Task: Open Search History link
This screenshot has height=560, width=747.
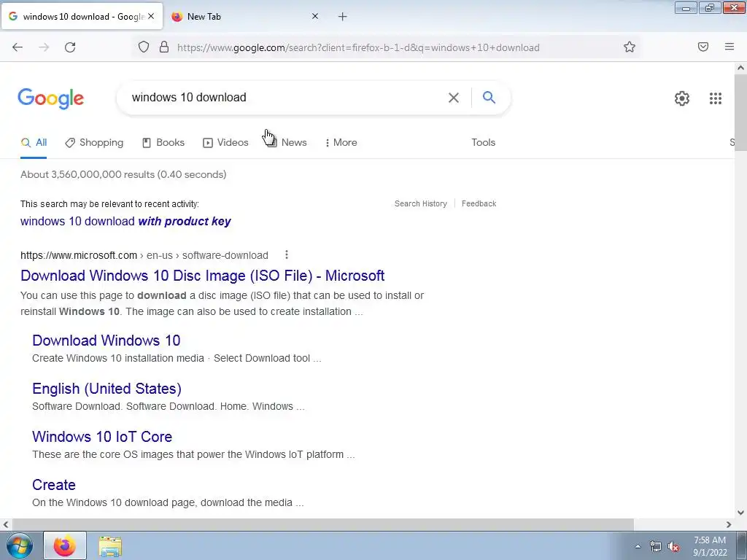Action: pyautogui.click(x=421, y=204)
